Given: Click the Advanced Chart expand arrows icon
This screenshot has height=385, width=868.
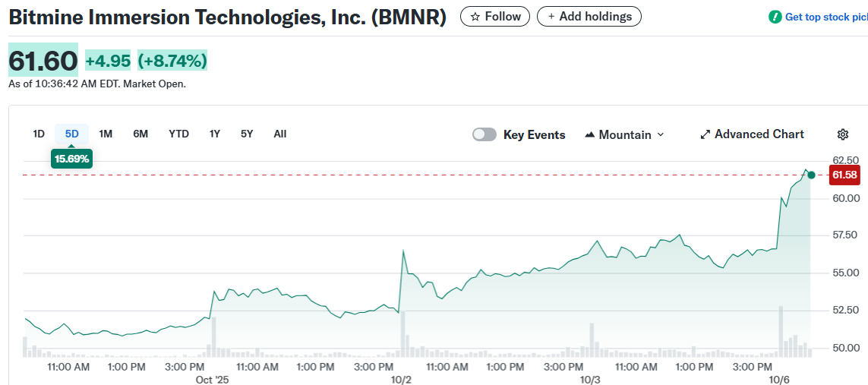Looking at the screenshot, I should [705, 134].
